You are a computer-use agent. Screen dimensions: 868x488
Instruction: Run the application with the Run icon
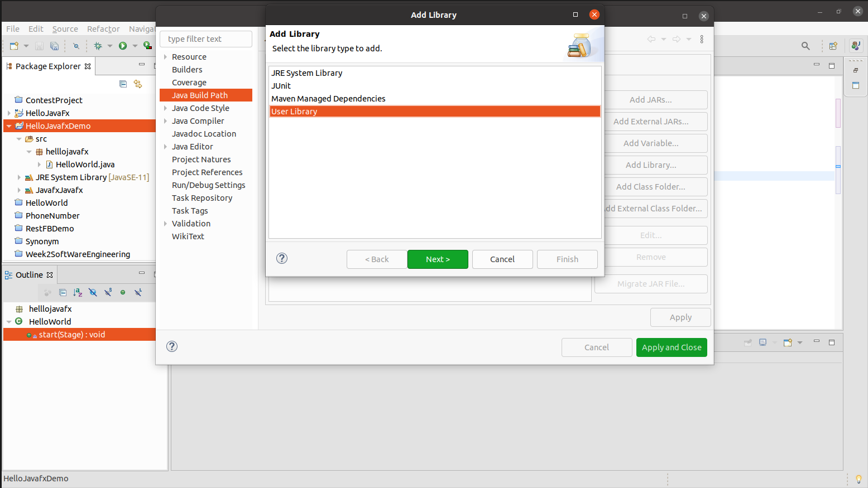click(x=122, y=46)
